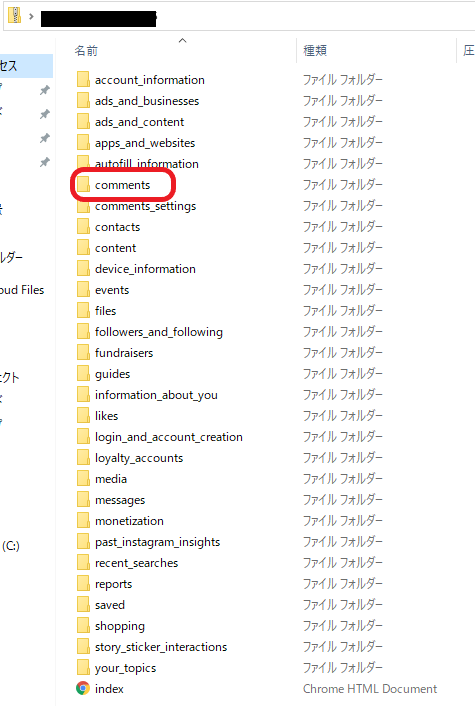Click the messages folder icon
The image size is (475, 706).
[83, 499]
